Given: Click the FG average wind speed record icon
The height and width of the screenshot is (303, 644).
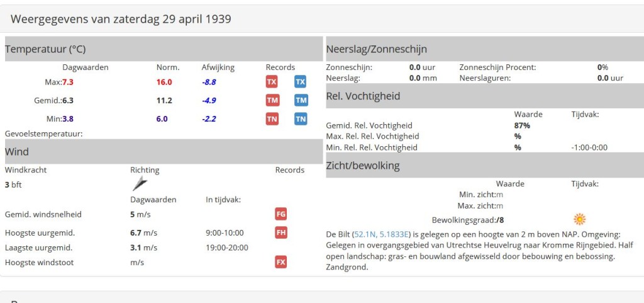Looking at the screenshot, I should (x=281, y=214).
